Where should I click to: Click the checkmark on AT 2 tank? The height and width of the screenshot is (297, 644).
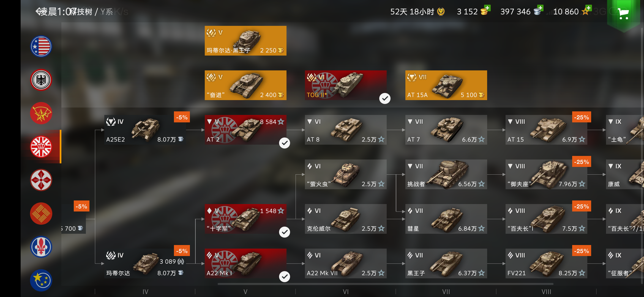pyautogui.click(x=285, y=143)
